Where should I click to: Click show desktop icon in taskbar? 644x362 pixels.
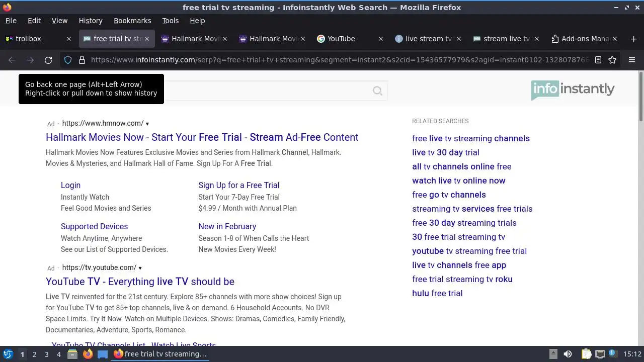coord(103,354)
